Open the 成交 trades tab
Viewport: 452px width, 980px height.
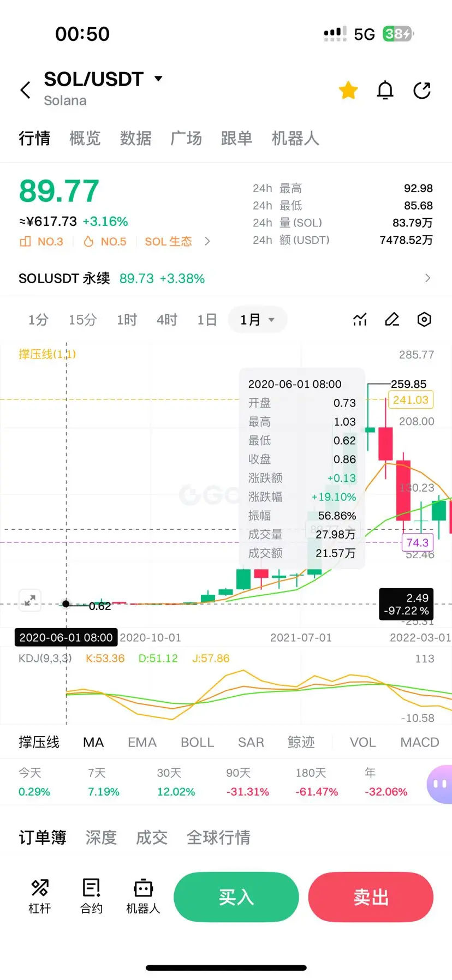pos(152,837)
